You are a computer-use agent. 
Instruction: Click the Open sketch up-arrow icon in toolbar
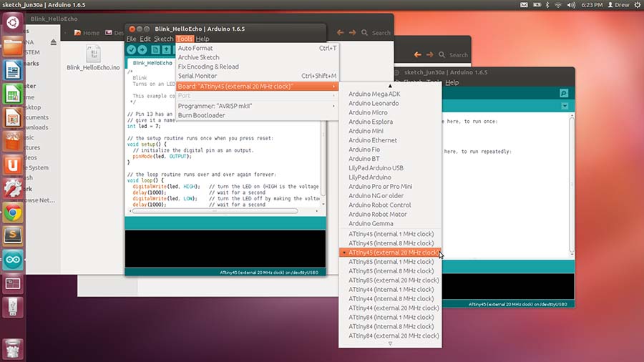(x=166, y=49)
